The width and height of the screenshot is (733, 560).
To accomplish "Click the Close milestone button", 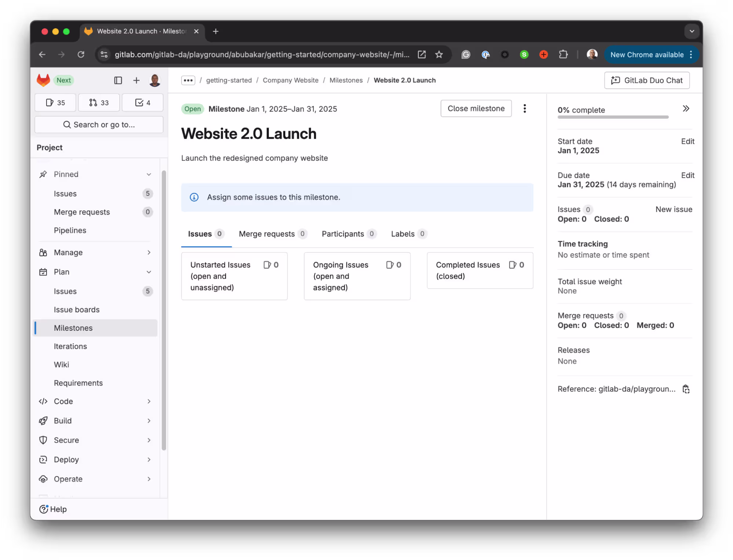I will click(x=476, y=108).
